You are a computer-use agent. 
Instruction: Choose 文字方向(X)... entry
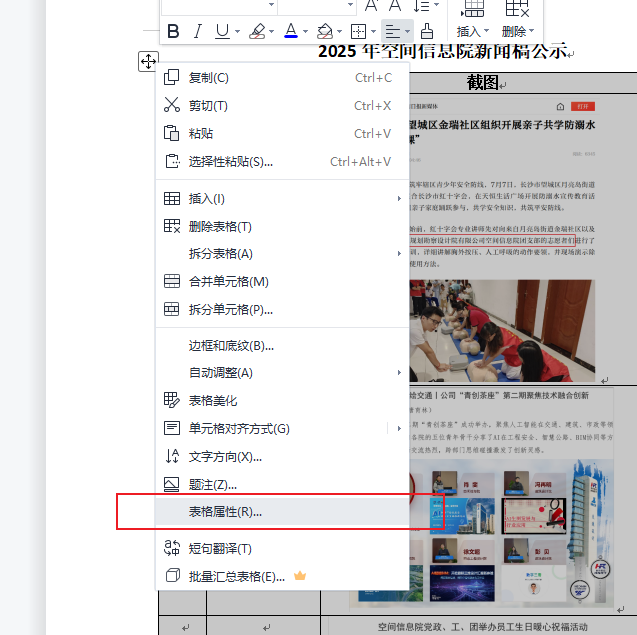[x=282, y=457]
